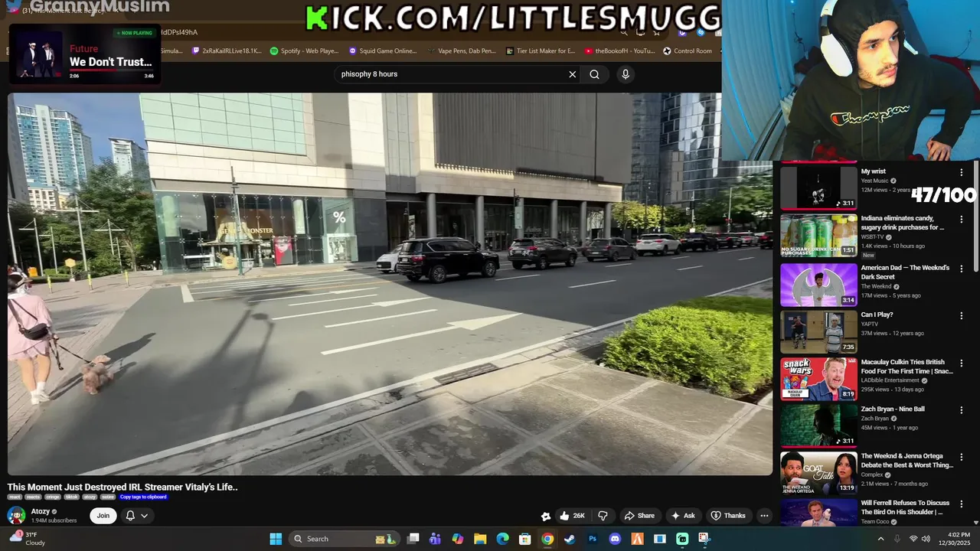Click the Future 'We Don't Trust' now-playing widget
This screenshot has width=980, height=551.
[85, 55]
